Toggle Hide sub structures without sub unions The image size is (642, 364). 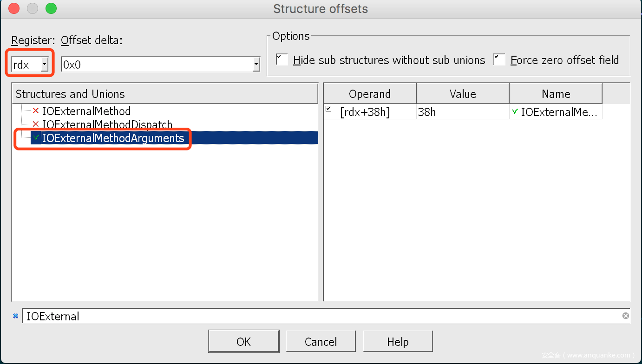tap(282, 60)
